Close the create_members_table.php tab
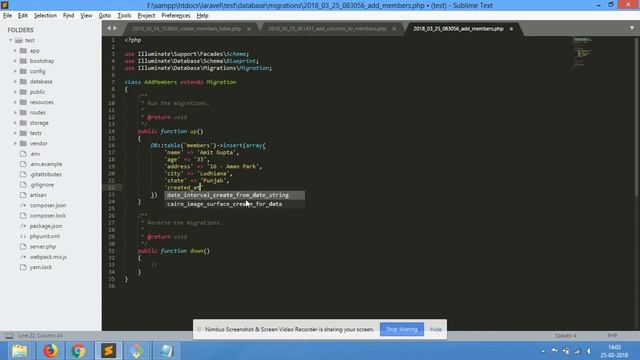Screen dimensions: 640x360 (x=249, y=29)
